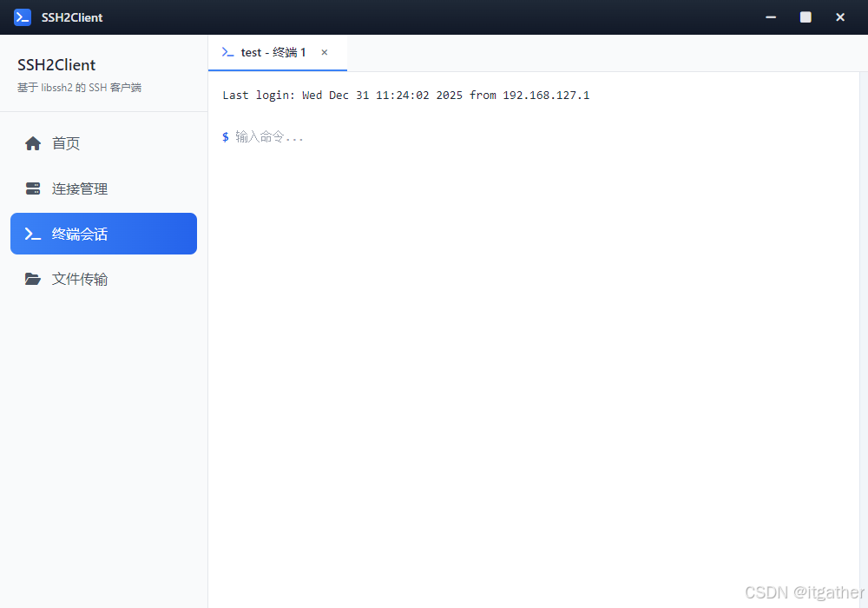Select the 终端会话 sidebar item
Screen dimensions: 868x608
coord(103,234)
